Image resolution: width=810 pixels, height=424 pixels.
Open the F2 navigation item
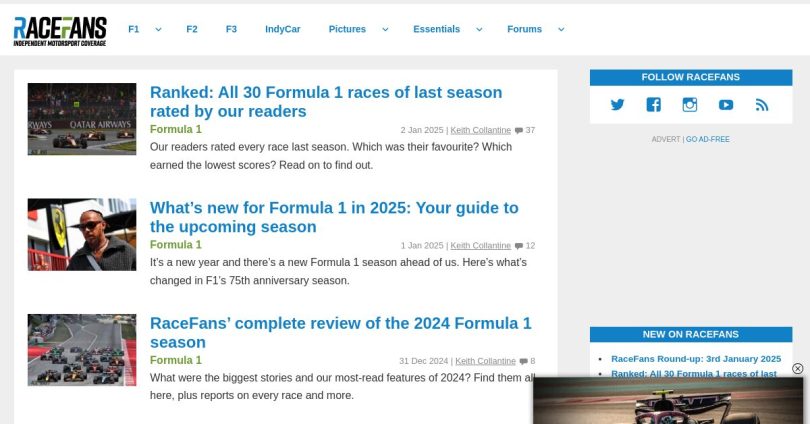point(192,30)
